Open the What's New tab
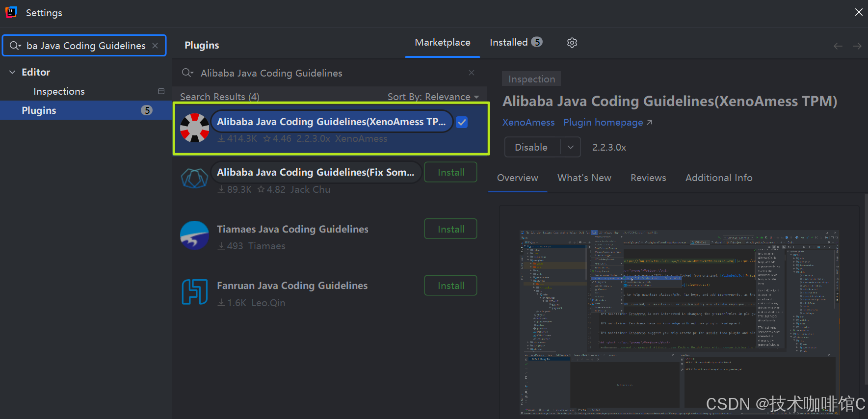This screenshot has width=868, height=419. point(584,178)
